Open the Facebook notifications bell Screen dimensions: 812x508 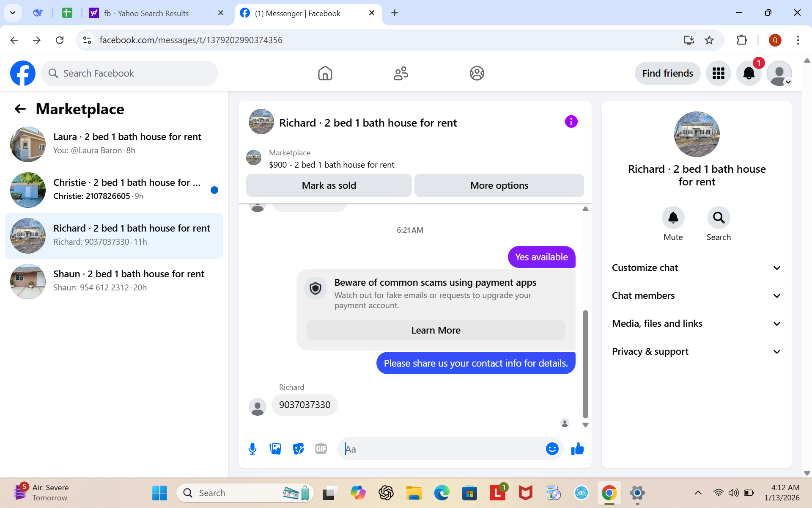(x=749, y=73)
